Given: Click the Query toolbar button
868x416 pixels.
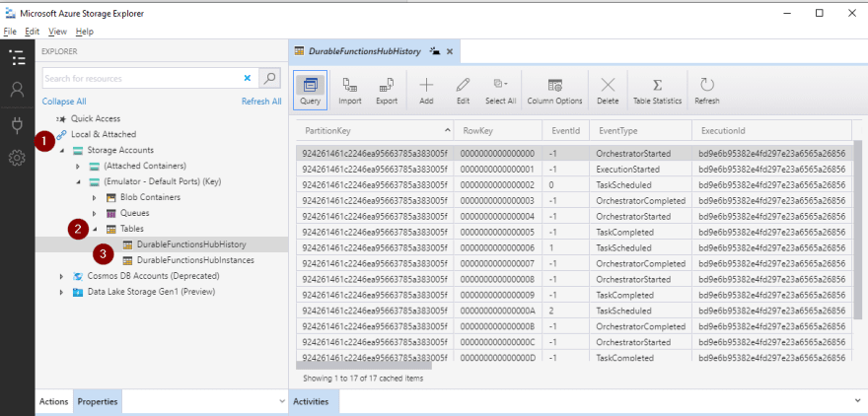Looking at the screenshot, I should click(310, 90).
